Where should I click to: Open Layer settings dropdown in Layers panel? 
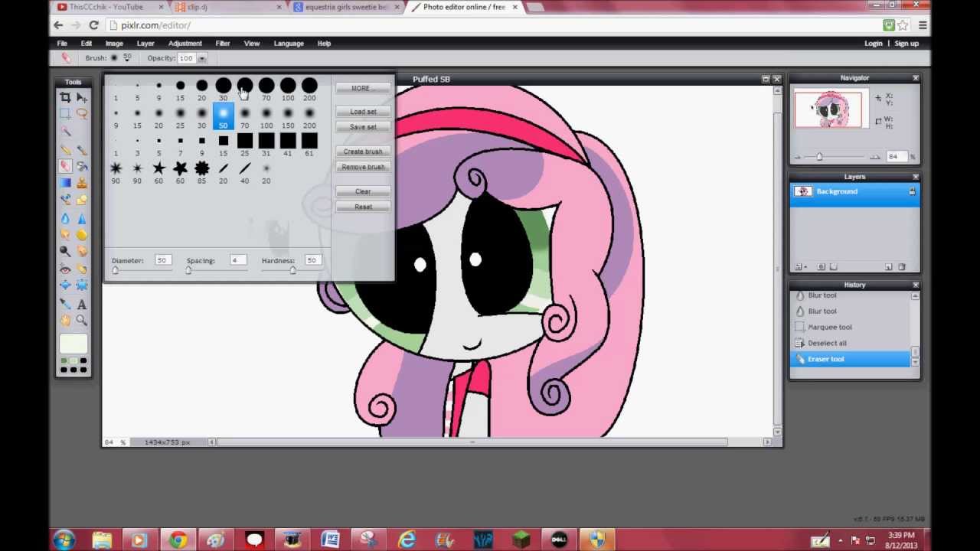(802, 267)
